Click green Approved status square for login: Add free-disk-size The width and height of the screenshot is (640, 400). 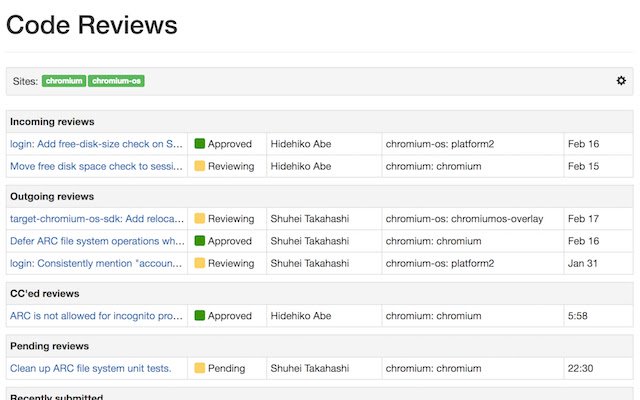point(200,144)
